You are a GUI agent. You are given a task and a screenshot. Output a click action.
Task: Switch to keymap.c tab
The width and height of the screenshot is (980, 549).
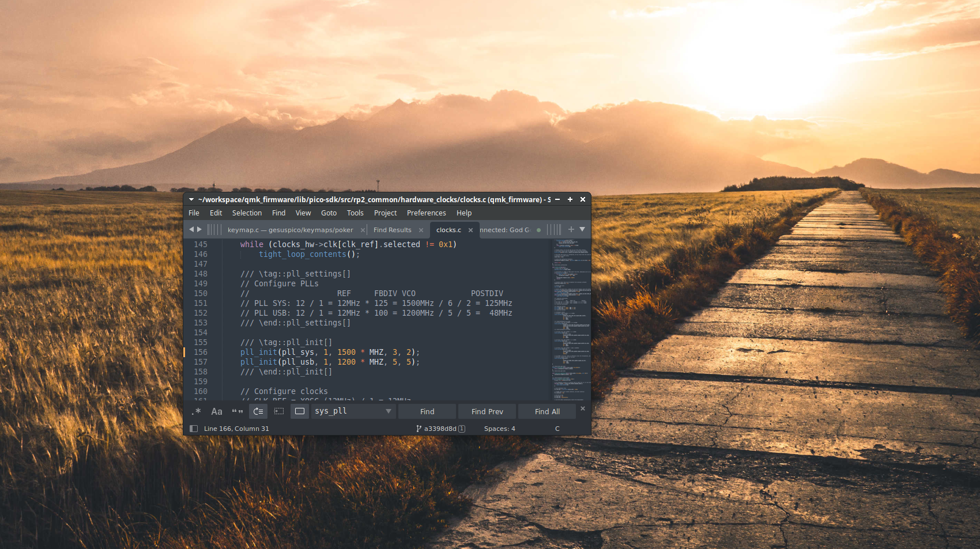[290, 230]
